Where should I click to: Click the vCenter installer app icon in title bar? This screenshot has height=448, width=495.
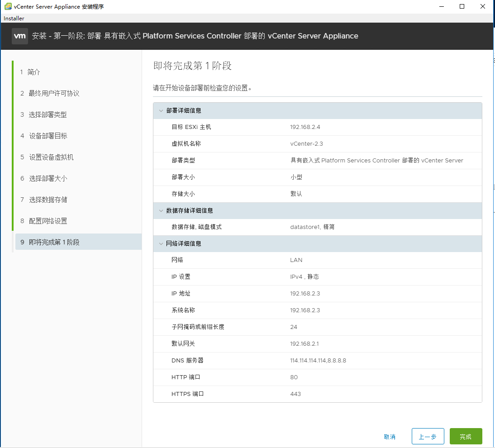8,6
